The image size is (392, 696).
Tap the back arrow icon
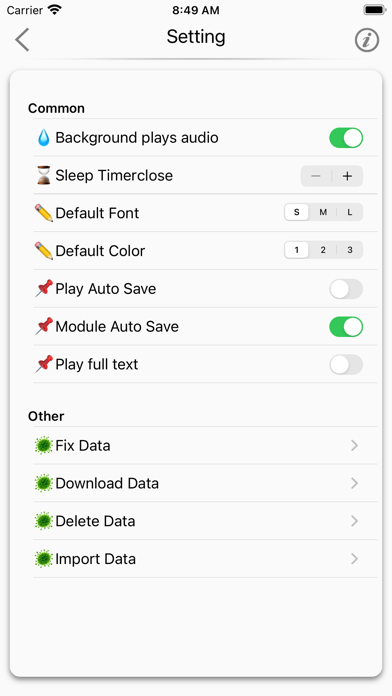pyautogui.click(x=22, y=40)
